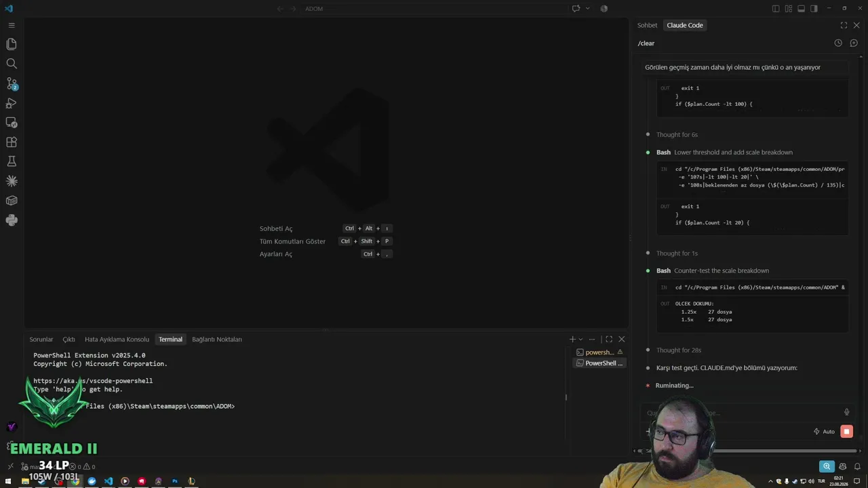
Task: Select the Terminal panel tab
Action: tap(170, 340)
